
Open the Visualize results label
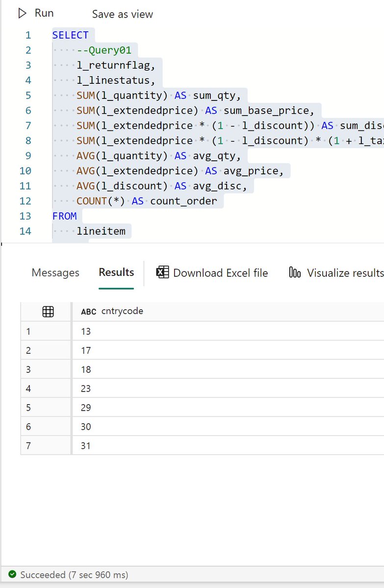[345, 273]
